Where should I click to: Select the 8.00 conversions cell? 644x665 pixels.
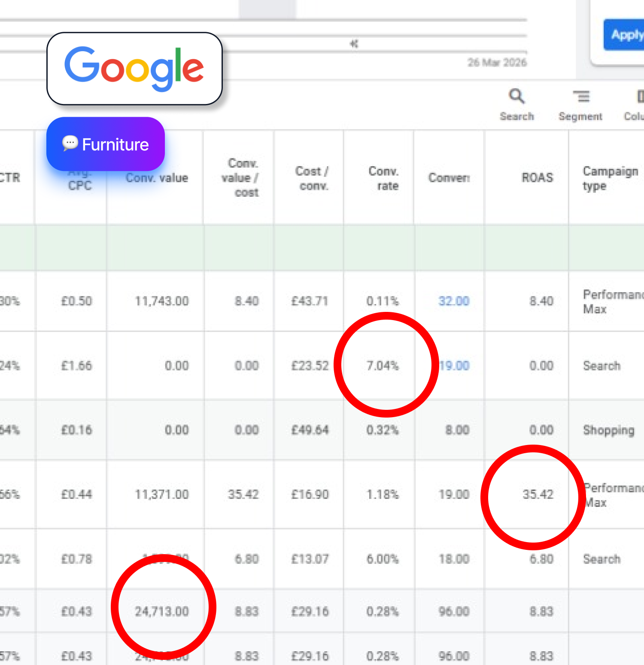click(x=457, y=430)
